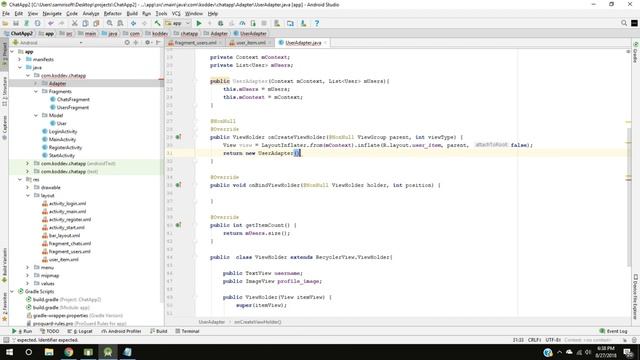Click the Help question mark icon
640x360 pixels.
coord(317,23)
